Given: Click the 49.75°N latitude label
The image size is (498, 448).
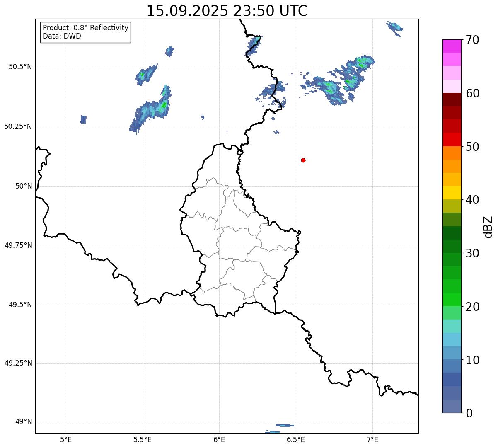Looking at the screenshot, I should [x=18, y=245].
